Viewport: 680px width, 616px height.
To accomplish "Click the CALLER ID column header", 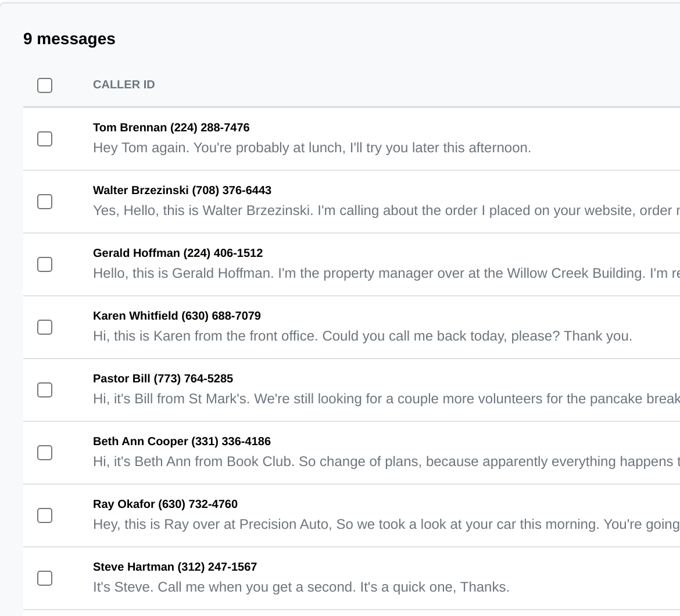I will (x=124, y=84).
